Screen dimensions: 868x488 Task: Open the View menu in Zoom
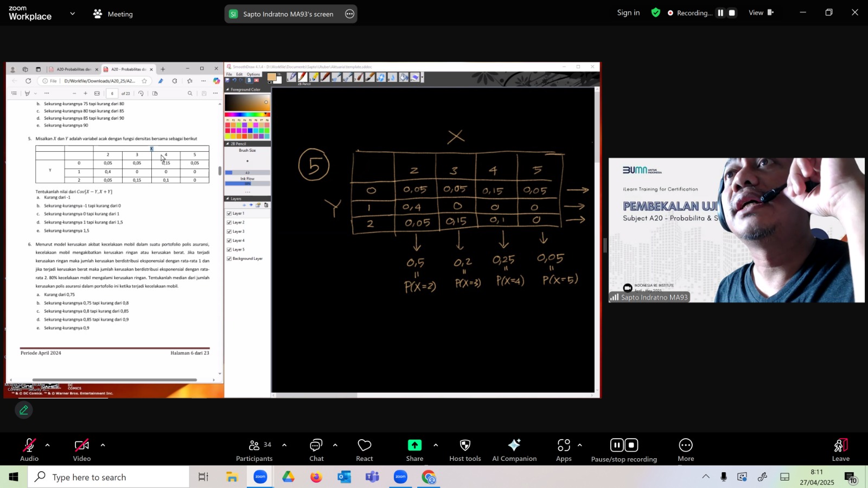coord(761,12)
